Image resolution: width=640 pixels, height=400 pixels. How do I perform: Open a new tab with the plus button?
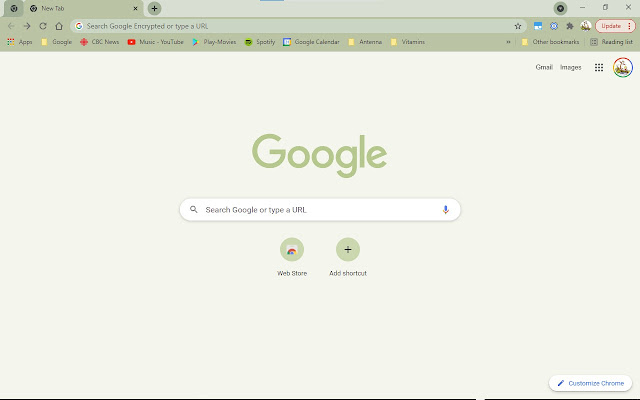154,9
